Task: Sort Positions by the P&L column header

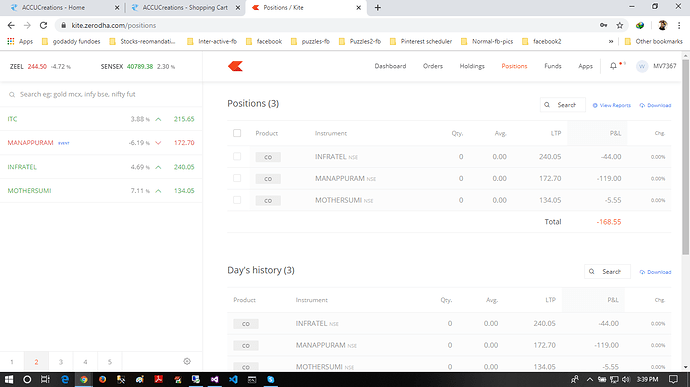Action: point(615,133)
